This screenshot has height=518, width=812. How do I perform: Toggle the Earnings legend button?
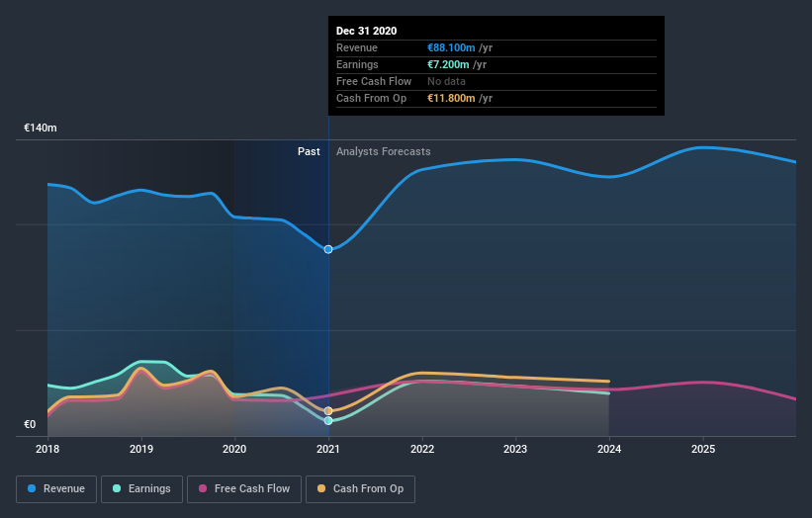point(141,489)
